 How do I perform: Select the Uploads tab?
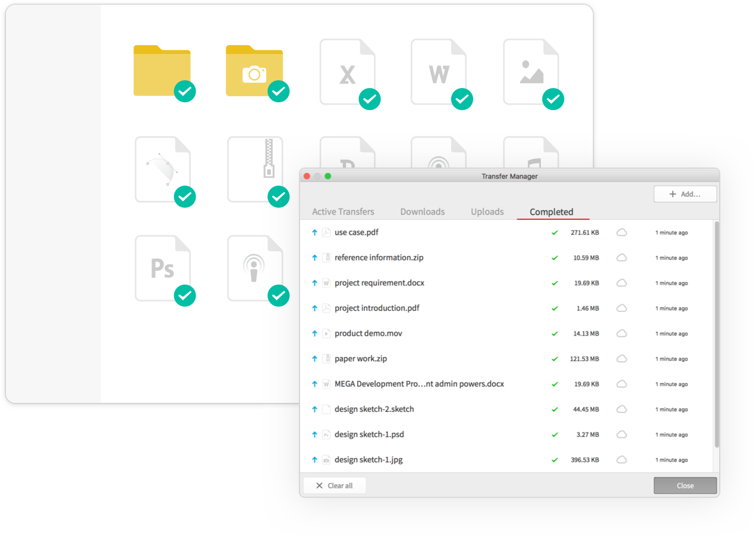pyautogui.click(x=487, y=212)
